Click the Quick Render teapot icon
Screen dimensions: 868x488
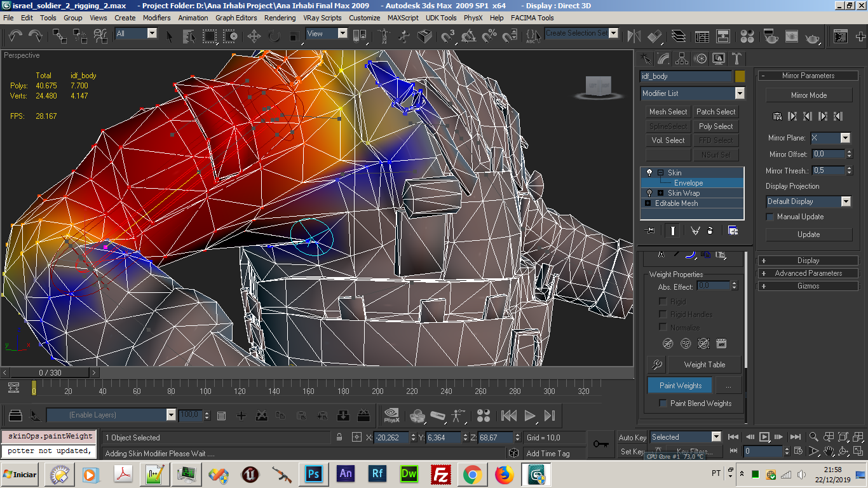(812, 36)
